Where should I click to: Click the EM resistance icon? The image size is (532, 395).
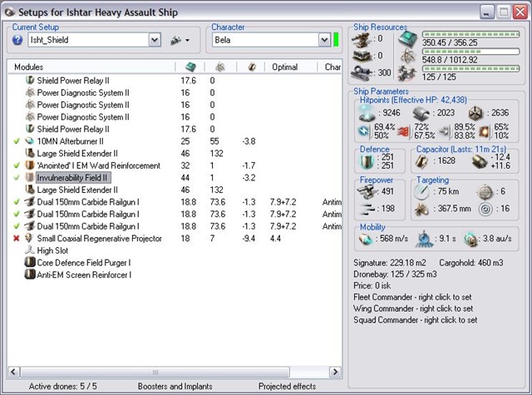point(365,131)
